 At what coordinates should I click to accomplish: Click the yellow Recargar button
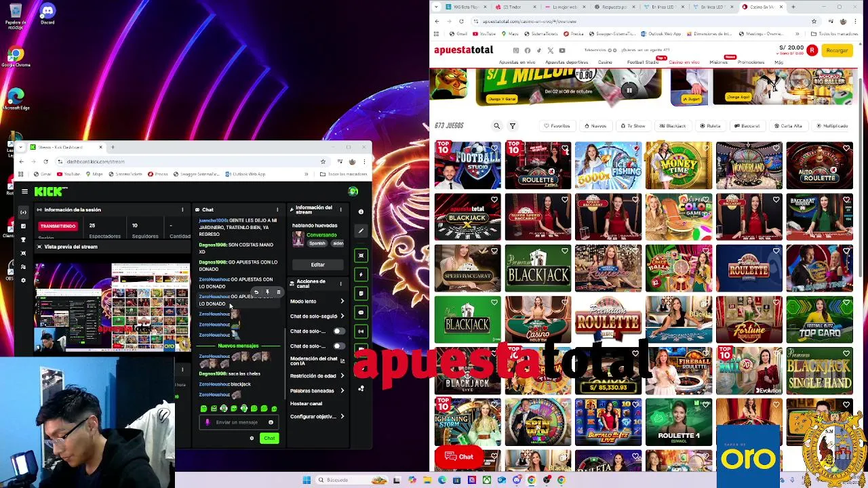click(837, 50)
